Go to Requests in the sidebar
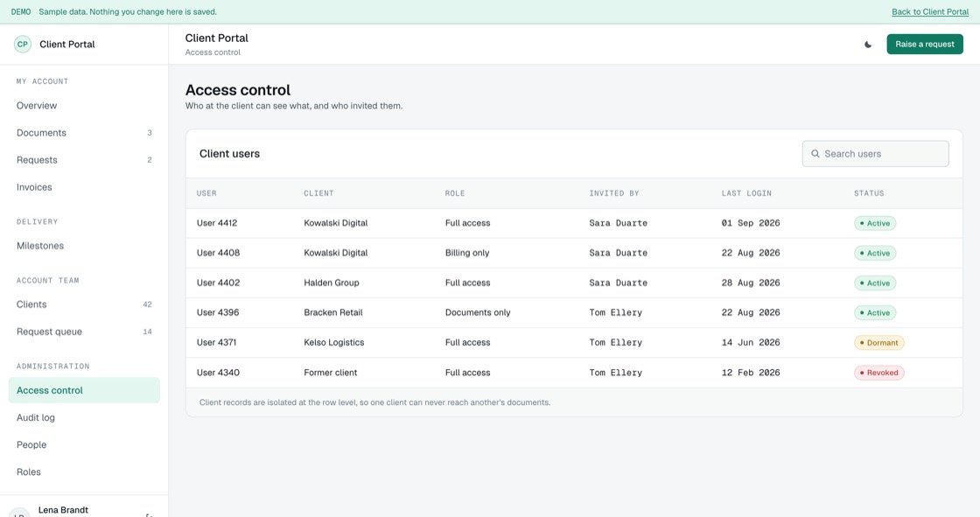 84,160
